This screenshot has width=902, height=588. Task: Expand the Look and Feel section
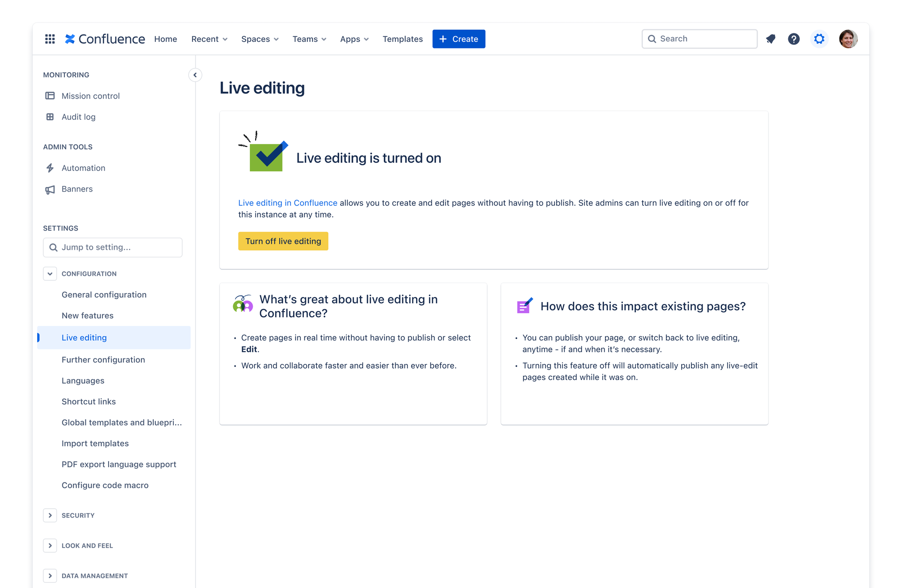(x=50, y=546)
